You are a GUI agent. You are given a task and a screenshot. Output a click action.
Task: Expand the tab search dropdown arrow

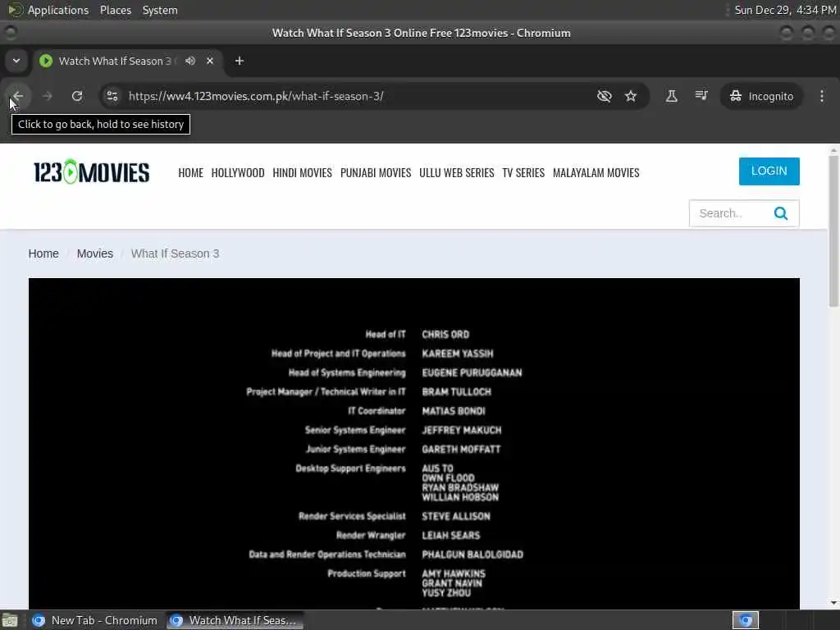pyautogui.click(x=16, y=61)
